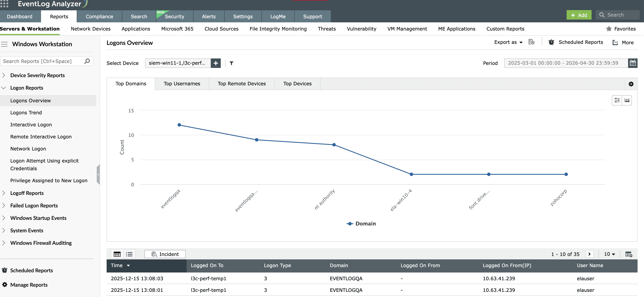Open the period calendar picker icon

(633, 63)
